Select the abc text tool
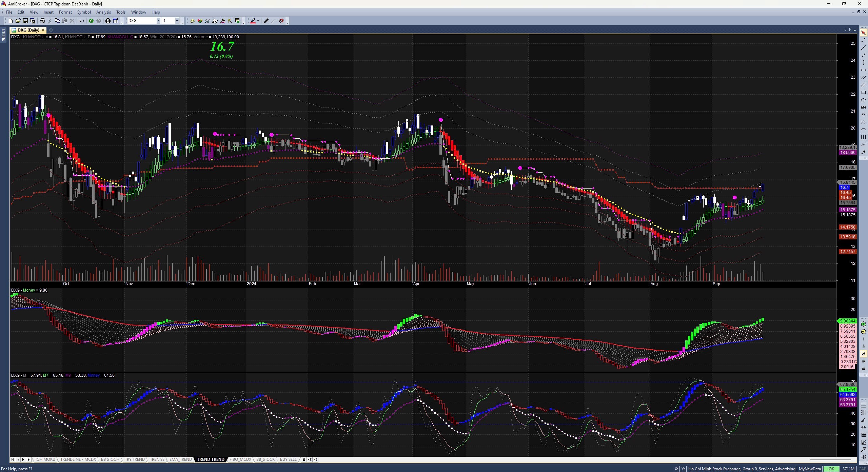This screenshot has height=472, width=868. pos(864,107)
